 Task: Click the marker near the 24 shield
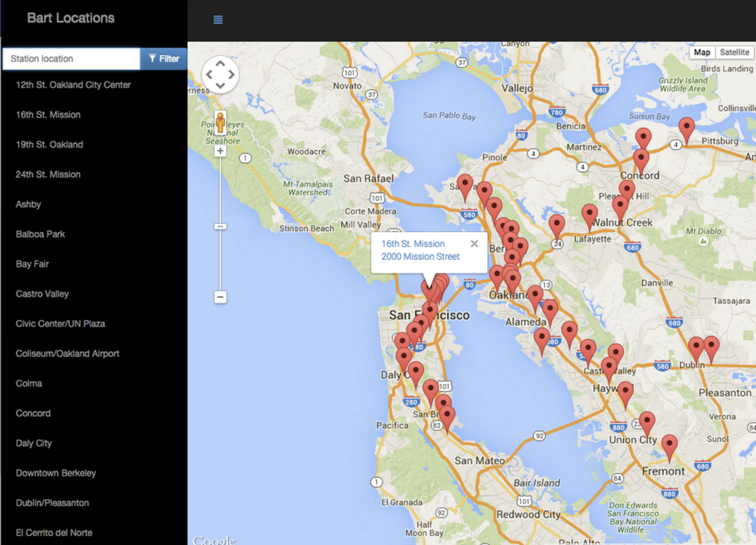click(557, 227)
